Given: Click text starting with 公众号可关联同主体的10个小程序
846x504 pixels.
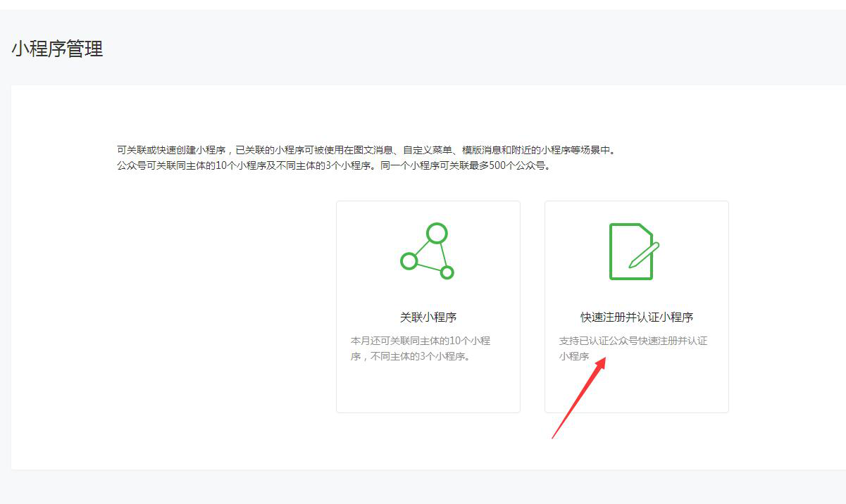Looking at the screenshot, I should pyautogui.click(x=334, y=166).
